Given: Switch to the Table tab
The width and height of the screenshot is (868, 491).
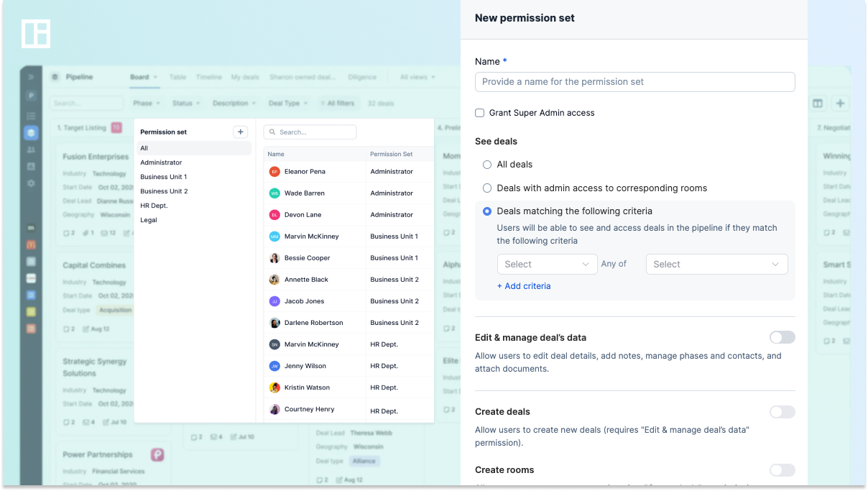Looking at the screenshot, I should (177, 77).
